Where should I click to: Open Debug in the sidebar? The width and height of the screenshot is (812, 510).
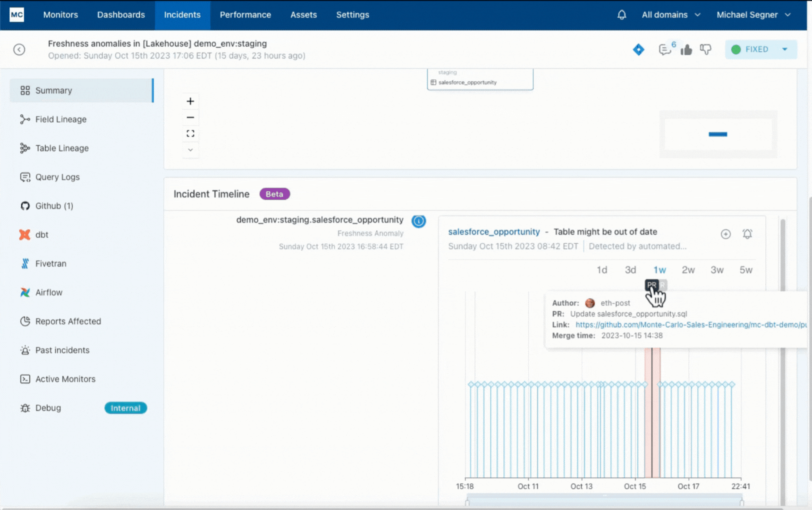tap(48, 408)
